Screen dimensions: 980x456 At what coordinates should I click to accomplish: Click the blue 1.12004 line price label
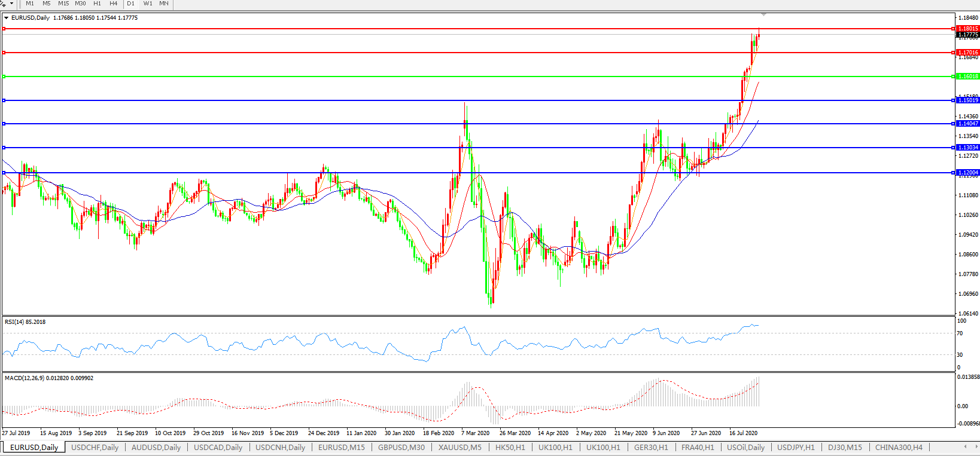[968, 173]
